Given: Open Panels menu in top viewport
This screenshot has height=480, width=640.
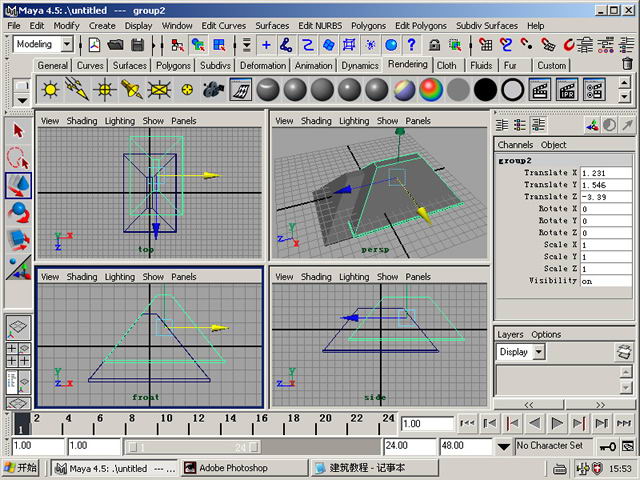Looking at the screenshot, I should tap(184, 121).
